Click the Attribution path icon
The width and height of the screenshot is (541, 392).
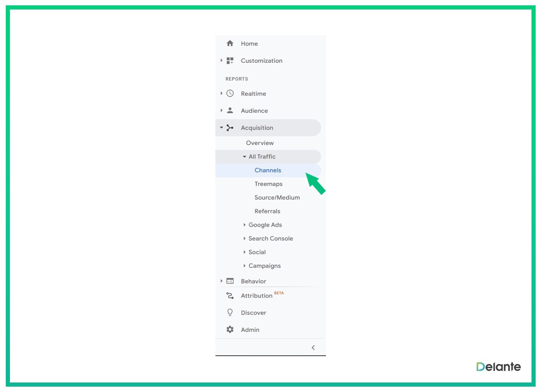coord(230,295)
